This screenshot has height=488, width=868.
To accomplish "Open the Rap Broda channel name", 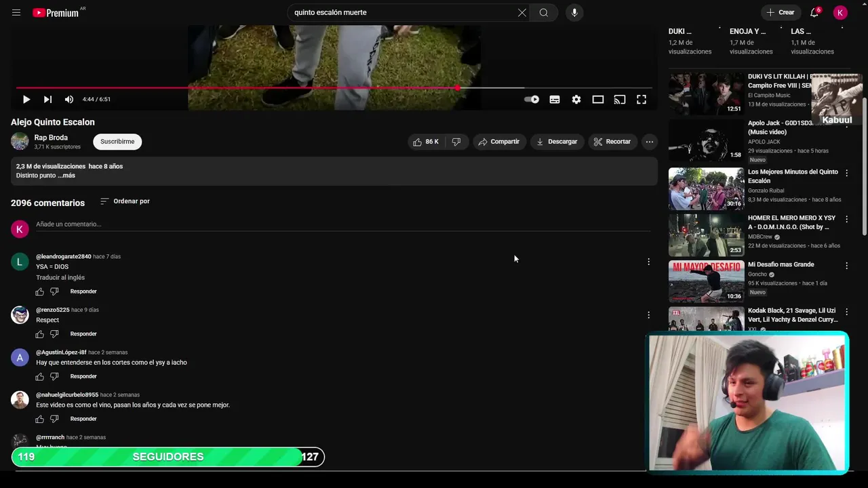I will coord(51,138).
